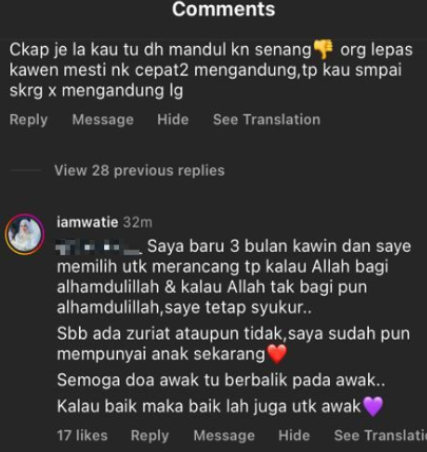The width and height of the screenshot is (427, 452).
Task: Click the thumbs-down emoji in top comment
Action: pyautogui.click(x=323, y=49)
